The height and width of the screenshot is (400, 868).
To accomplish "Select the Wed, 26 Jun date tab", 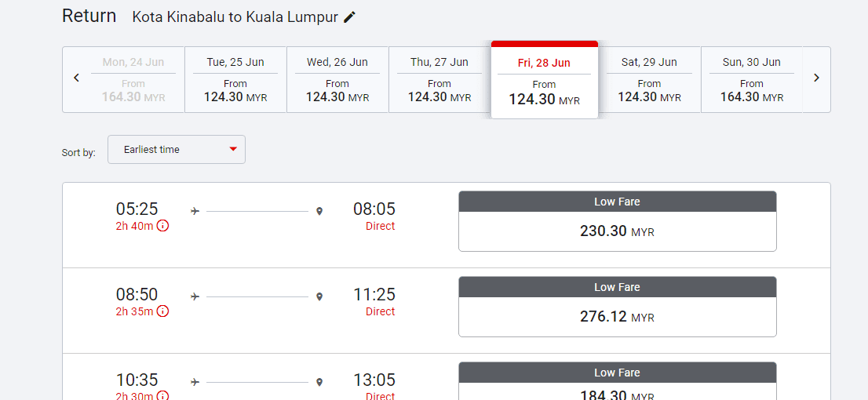I will pyautogui.click(x=337, y=80).
